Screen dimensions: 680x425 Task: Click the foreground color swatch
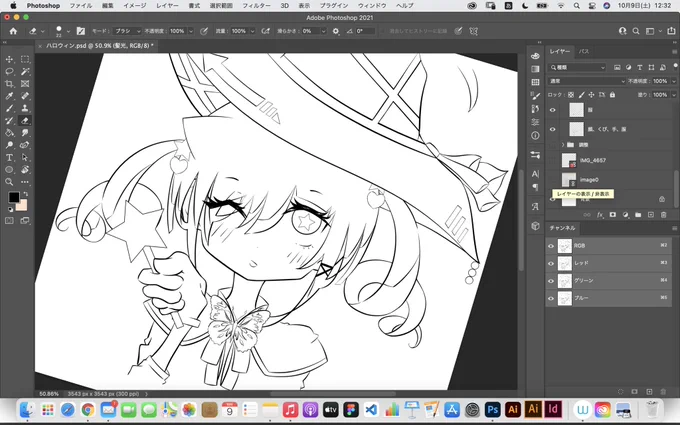(13, 197)
